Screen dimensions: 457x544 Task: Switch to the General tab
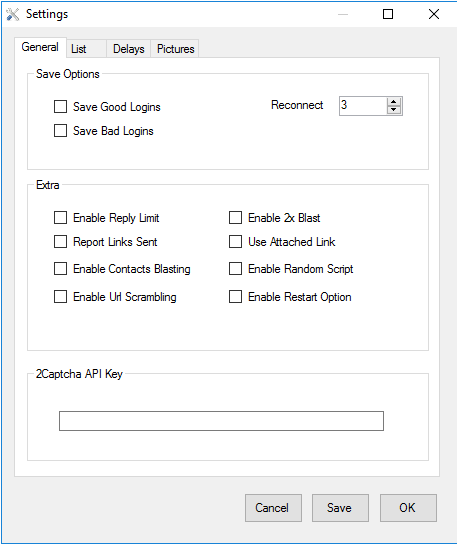click(x=40, y=47)
